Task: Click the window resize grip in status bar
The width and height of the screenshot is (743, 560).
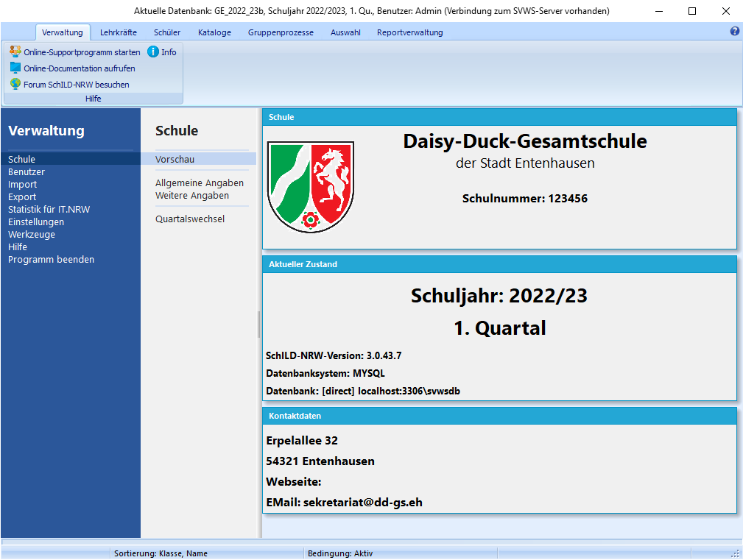Action: pyautogui.click(x=736, y=553)
